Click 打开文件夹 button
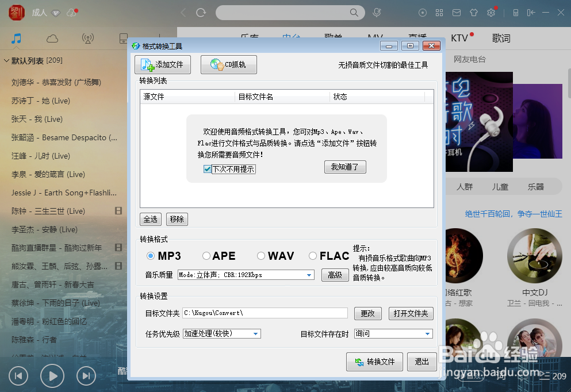 coord(411,313)
